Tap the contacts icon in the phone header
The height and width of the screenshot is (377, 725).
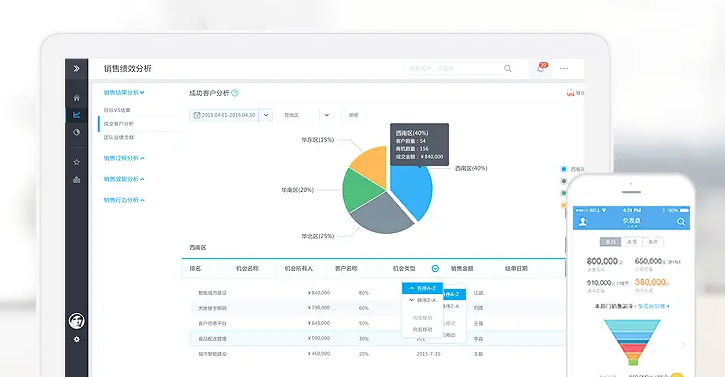click(x=583, y=222)
